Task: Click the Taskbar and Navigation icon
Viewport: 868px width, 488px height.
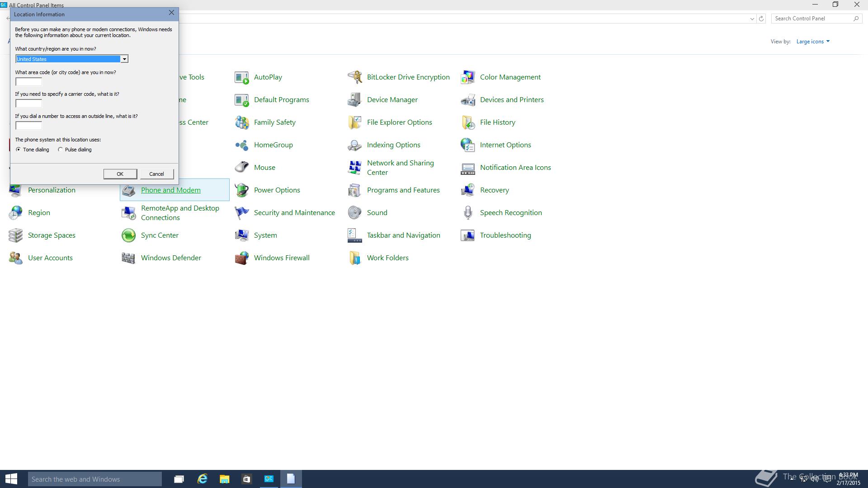Action: tap(355, 235)
